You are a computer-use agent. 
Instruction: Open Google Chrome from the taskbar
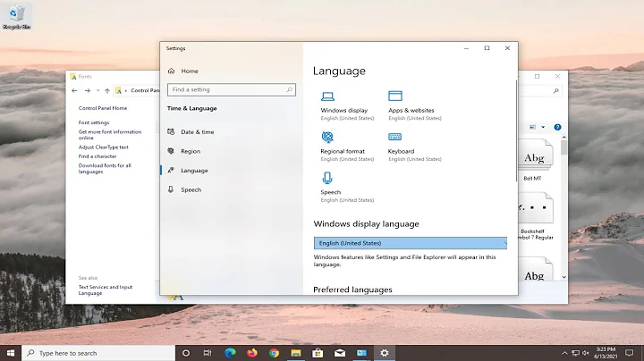(x=274, y=353)
